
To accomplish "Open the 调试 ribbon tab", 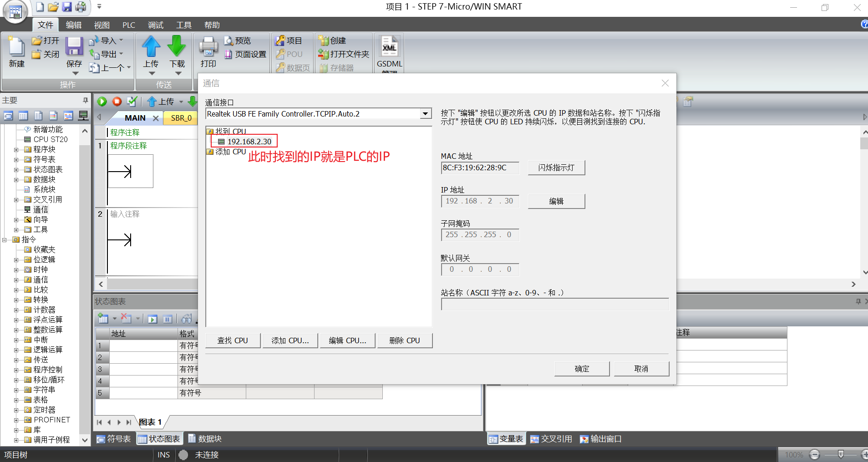I will tap(156, 25).
